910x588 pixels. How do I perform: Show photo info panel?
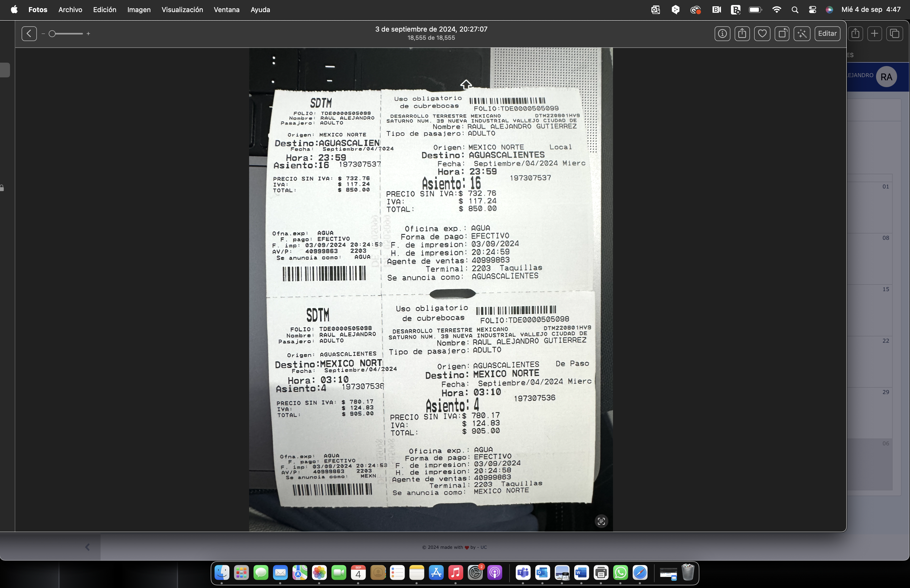(x=722, y=34)
